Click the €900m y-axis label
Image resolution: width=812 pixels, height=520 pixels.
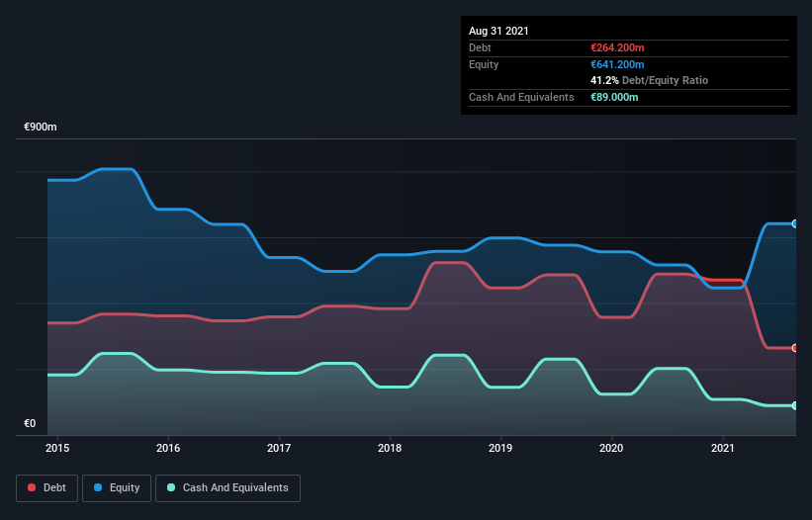coord(41,127)
